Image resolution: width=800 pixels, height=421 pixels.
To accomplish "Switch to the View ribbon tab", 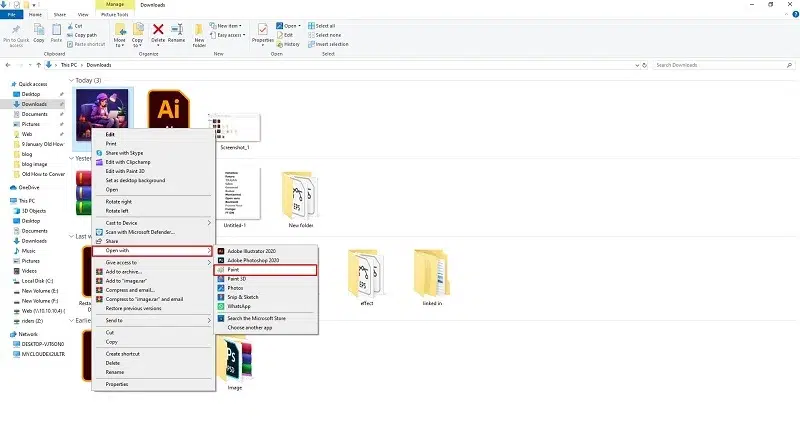I will click(83, 15).
